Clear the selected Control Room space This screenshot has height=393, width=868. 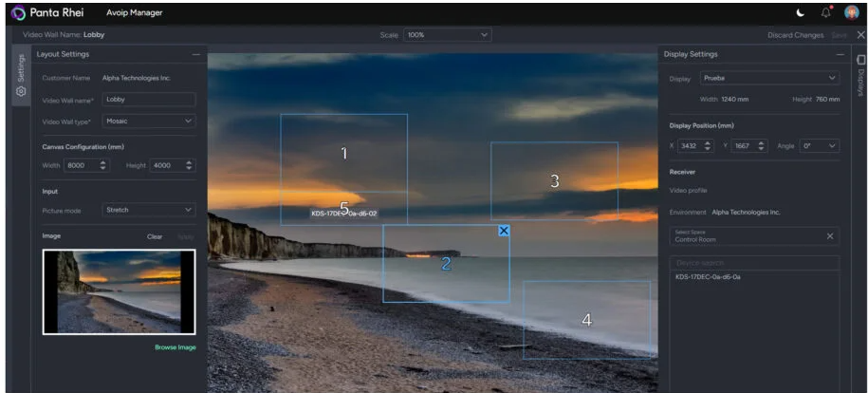click(x=830, y=236)
